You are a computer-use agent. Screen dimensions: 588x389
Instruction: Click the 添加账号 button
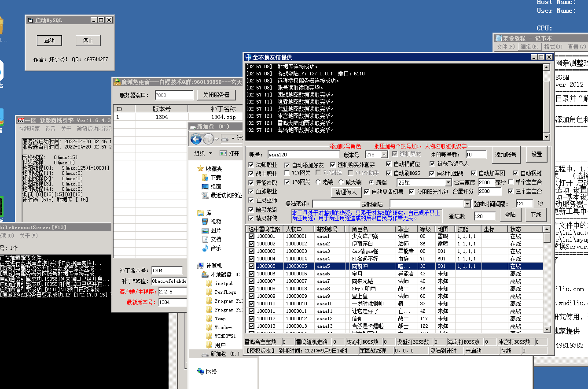[x=507, y=155]
